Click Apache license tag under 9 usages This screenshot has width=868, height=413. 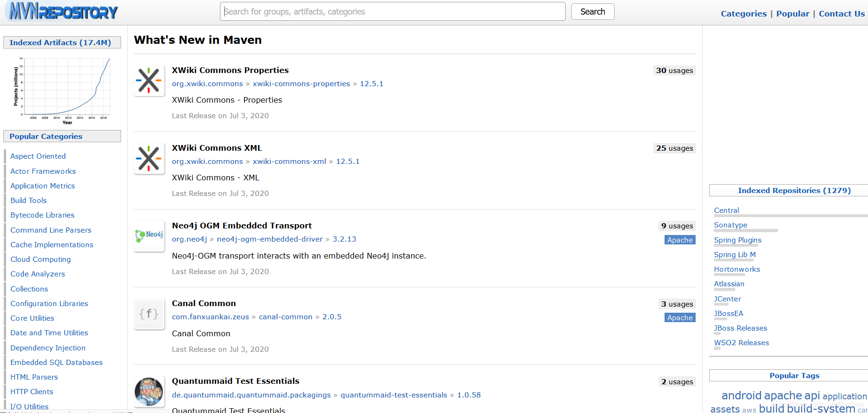click(x=680, y=240)
